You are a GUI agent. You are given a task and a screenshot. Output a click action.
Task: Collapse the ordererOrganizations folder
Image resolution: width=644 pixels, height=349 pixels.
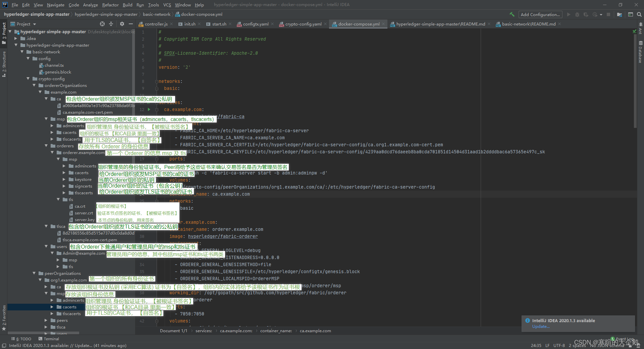pyautogui.click(x=34, y=85)
